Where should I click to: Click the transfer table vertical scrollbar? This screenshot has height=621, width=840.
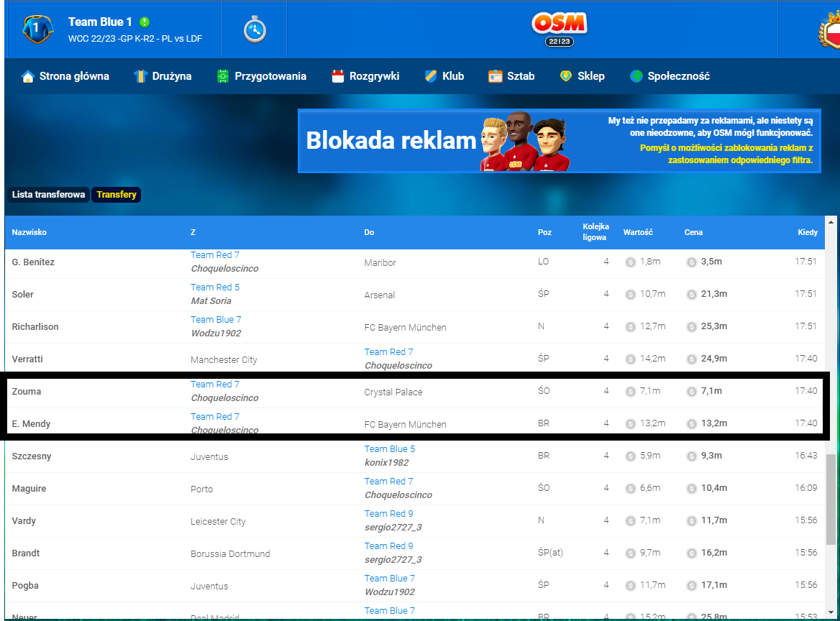[831, 496]
